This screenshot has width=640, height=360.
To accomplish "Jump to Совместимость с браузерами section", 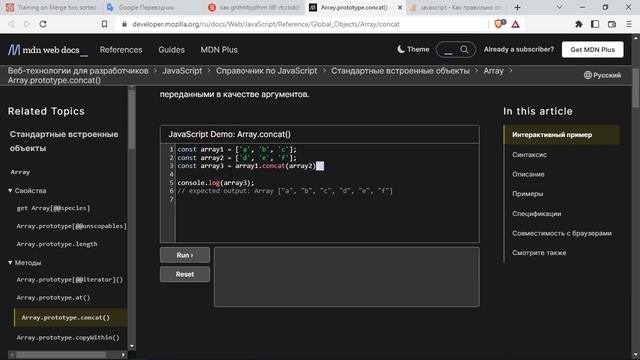I will point(562,233).
